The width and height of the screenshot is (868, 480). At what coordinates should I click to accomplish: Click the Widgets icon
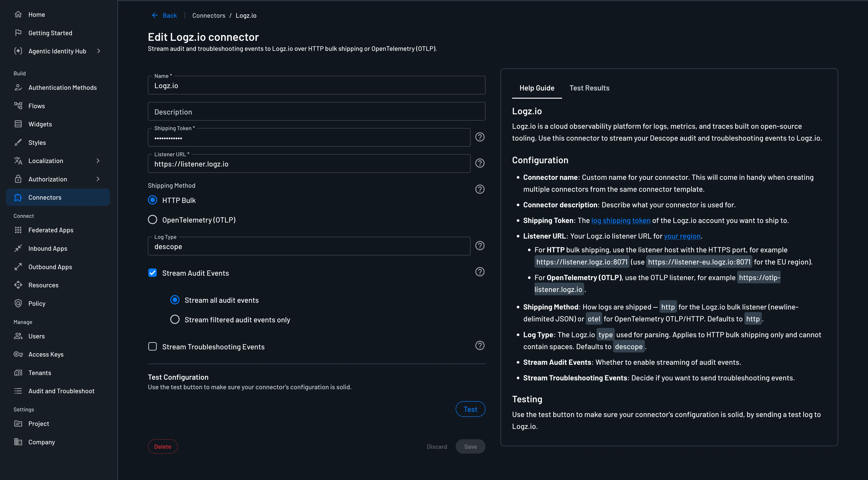point(18,124)
